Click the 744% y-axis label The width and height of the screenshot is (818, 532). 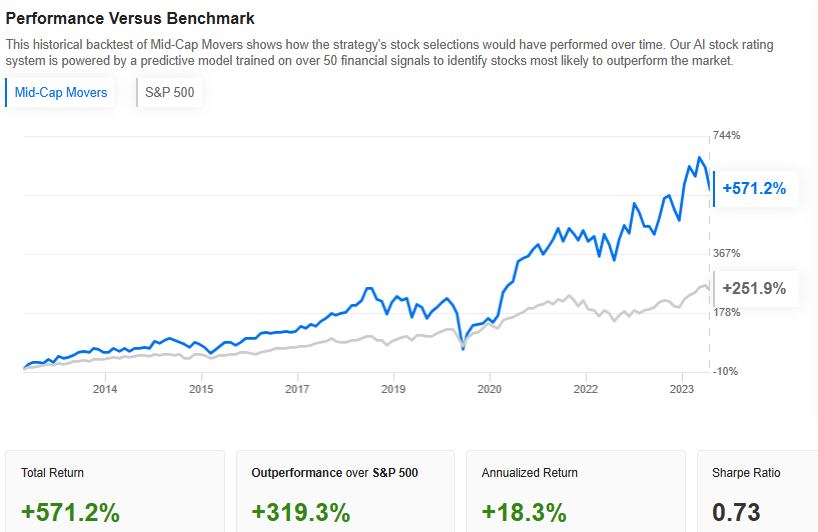[726, 136]
